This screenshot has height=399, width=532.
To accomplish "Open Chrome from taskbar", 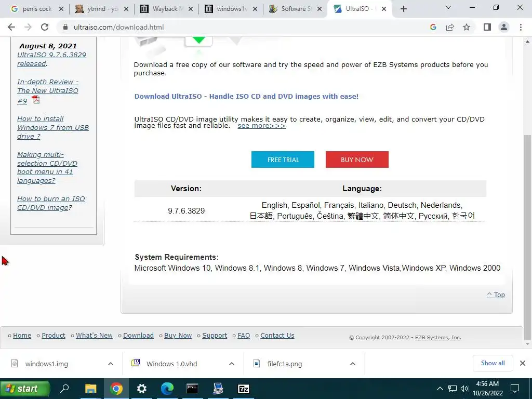I will 116,389.
